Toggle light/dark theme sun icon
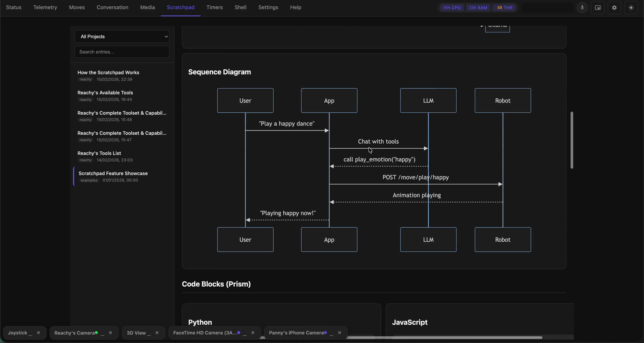This screenshot has height=343, width=644. tap(631, 7)
